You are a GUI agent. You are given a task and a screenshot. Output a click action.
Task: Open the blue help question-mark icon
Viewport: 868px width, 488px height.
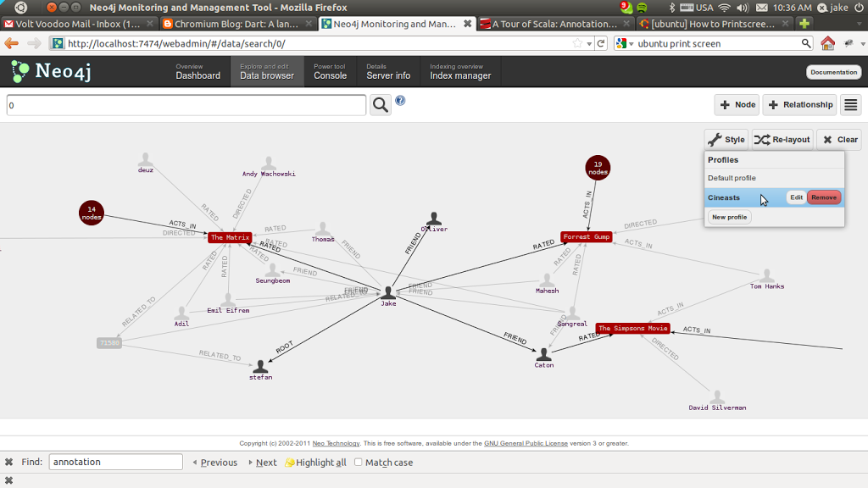pos(400,100)
